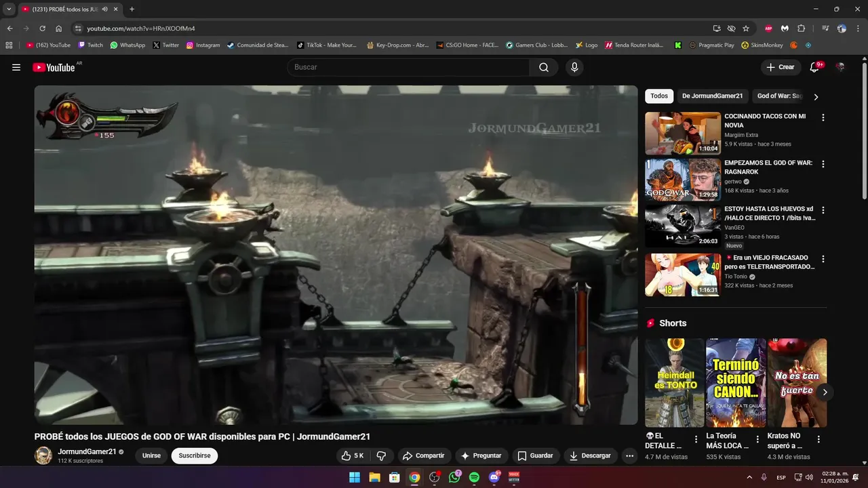Open options for VIEJO FRACASADO video

823,259
